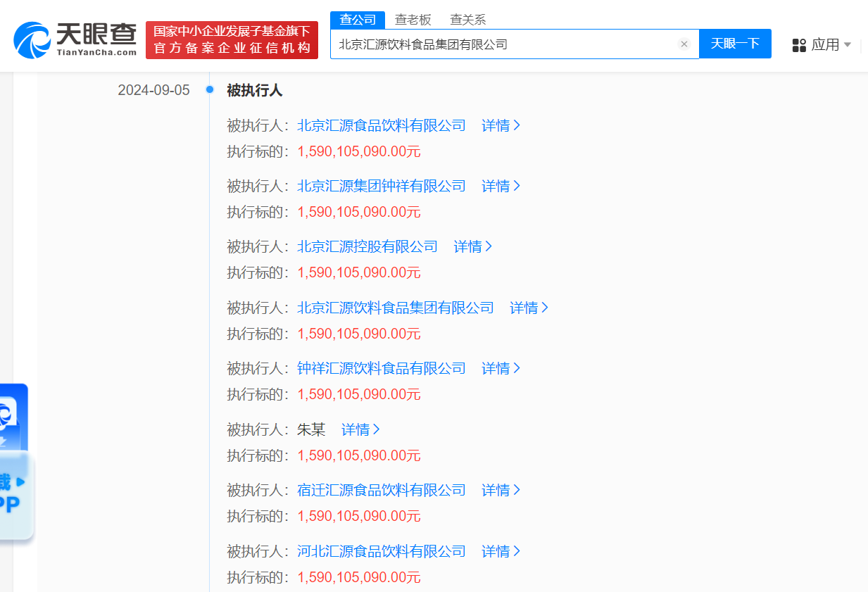
Task: Open the 钟祥汇源饮料食品有限公司 link
Action: point(382,369)
